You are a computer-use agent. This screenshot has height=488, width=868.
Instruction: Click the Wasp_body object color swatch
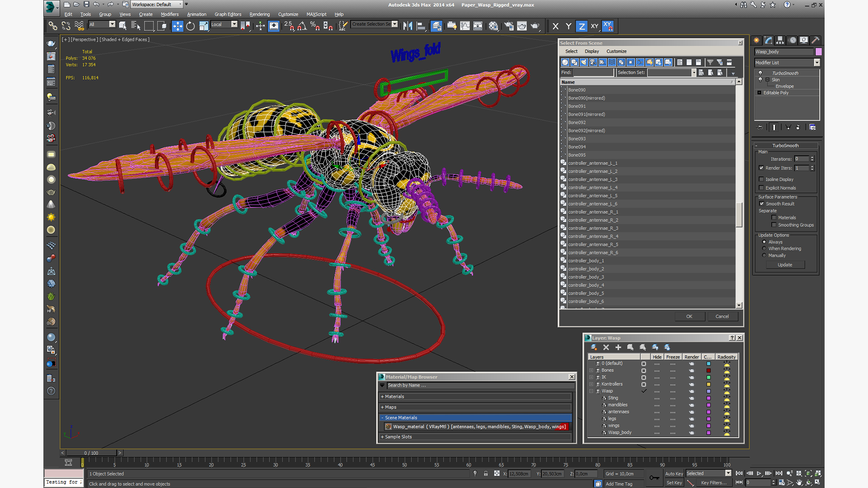[x=818, y=52]
